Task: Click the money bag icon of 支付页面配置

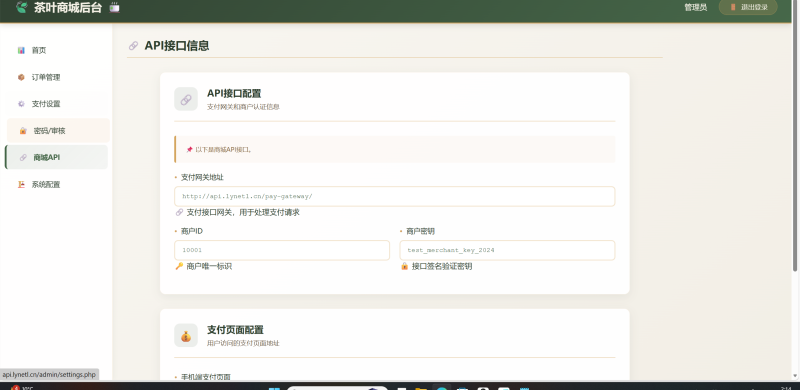Action: tap(186, 335)
